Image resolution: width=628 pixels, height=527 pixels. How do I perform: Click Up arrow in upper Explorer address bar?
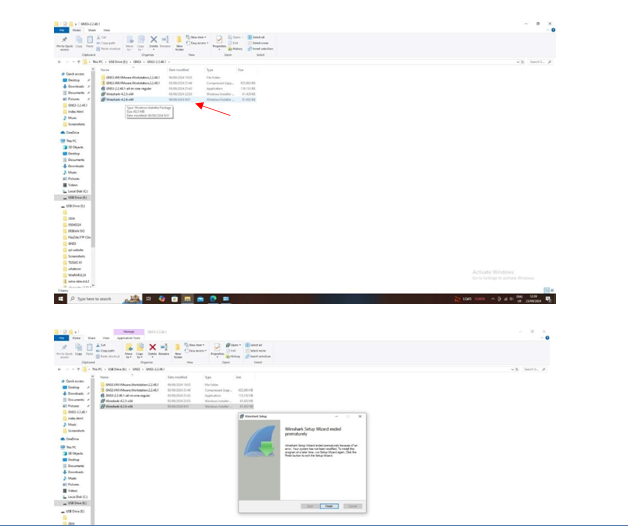[x=79, y=62]
